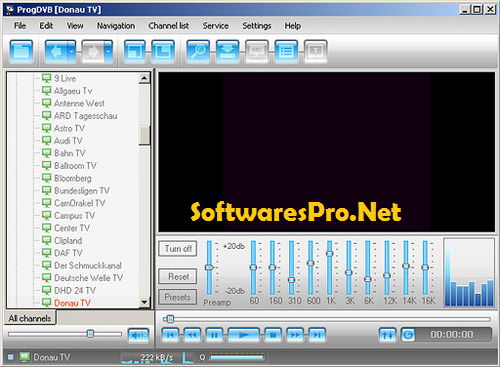Click the second window layout toolbar icon
Screen dimensions: 500x367
163,52
